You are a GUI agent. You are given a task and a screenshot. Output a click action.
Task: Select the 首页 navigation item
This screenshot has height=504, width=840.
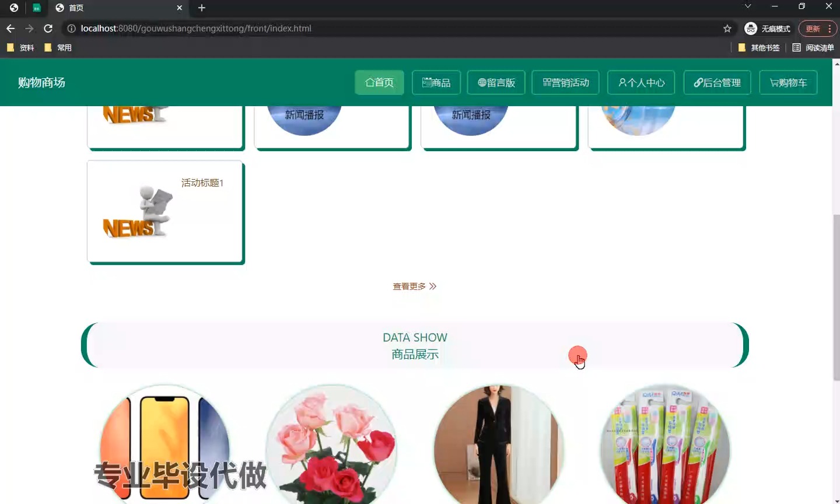[379, 82]
